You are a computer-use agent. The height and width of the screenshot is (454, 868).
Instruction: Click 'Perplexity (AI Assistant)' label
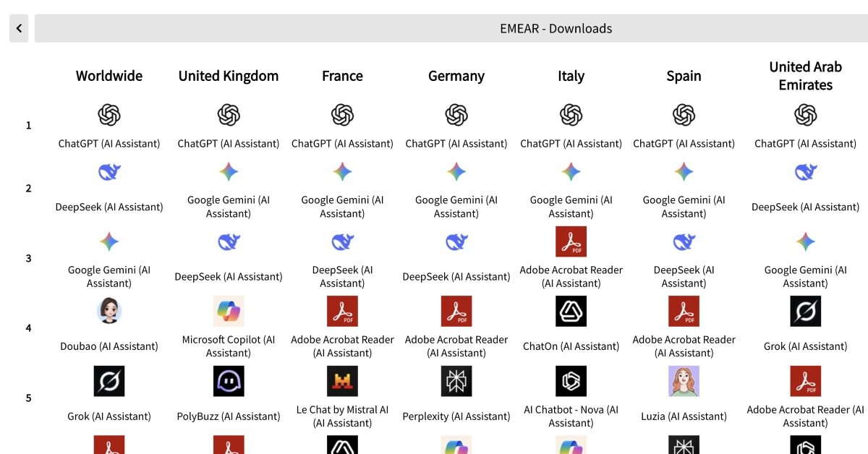pyautogui.click(x=456, y=416)
